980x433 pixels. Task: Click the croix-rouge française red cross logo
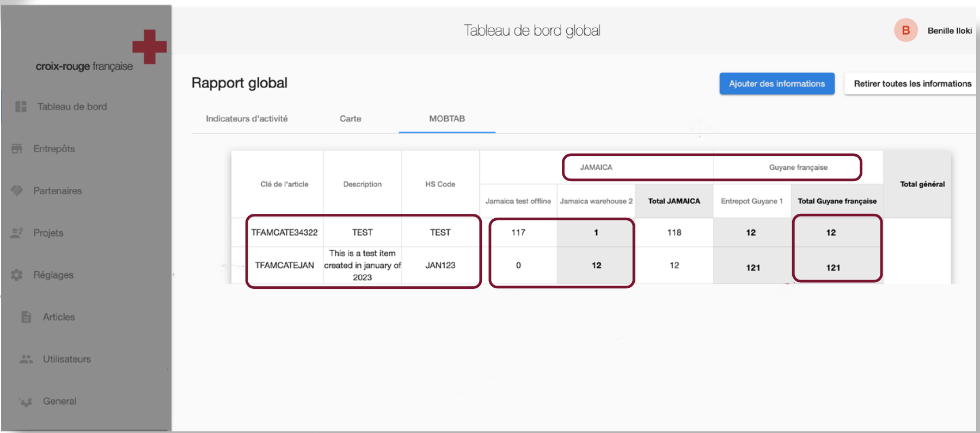coord(149,47)
